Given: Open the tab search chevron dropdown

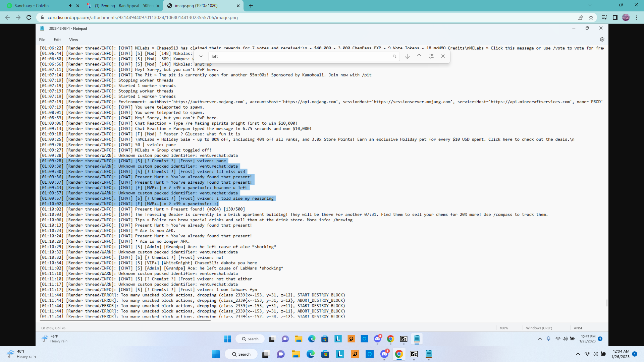Looking at the screenshot, I should (x=590, y=5).
